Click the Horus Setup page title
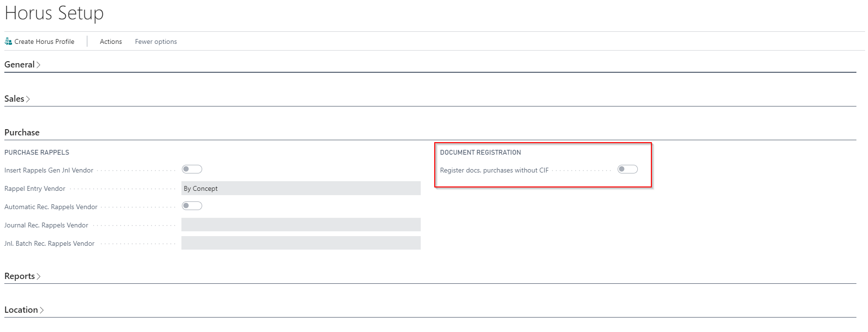868x332 pixels. click(54, 13)
